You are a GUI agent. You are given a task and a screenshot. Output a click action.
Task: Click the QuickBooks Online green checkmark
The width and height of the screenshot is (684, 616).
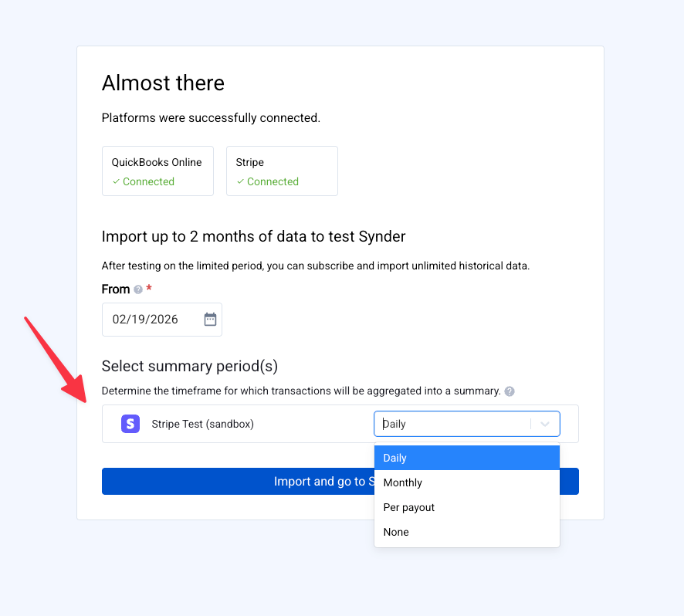116,182
